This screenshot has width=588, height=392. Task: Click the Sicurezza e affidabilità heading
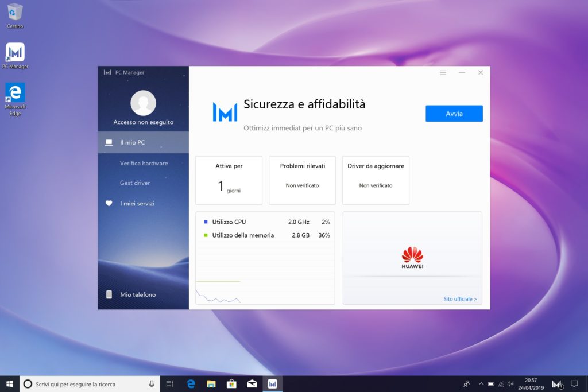[x=304, y=104]
